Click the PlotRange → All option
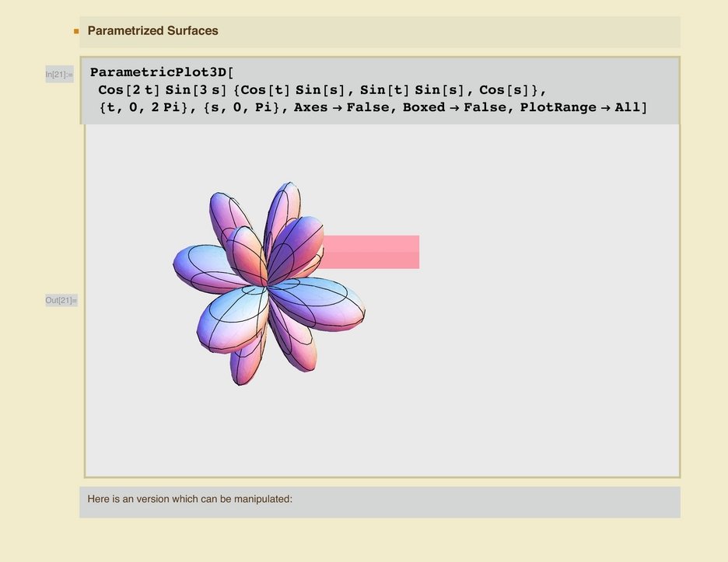This screenshot has height=562, width=728. coord(579,107)
